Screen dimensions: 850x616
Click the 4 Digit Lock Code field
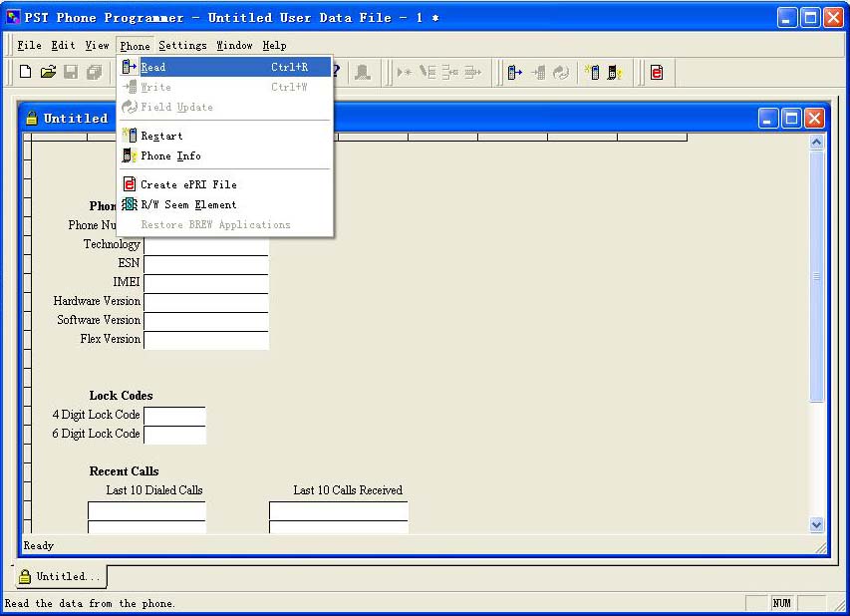pos(174,415)
